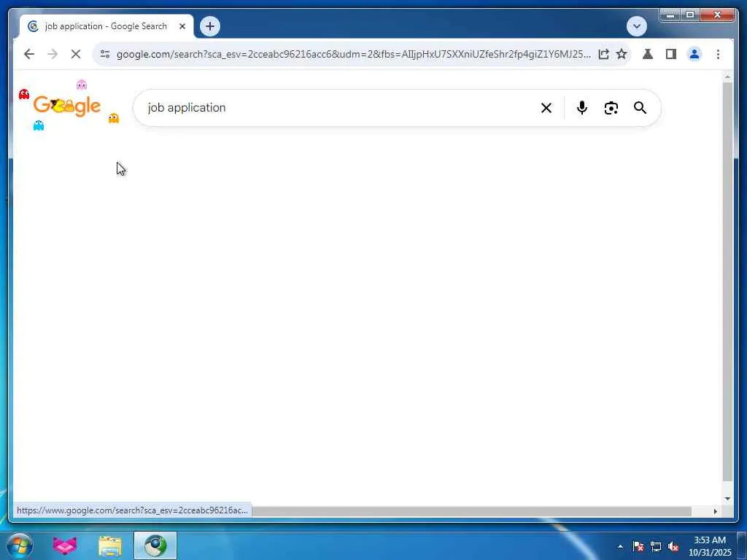Go back using the browser back arrow

point(29,54)
